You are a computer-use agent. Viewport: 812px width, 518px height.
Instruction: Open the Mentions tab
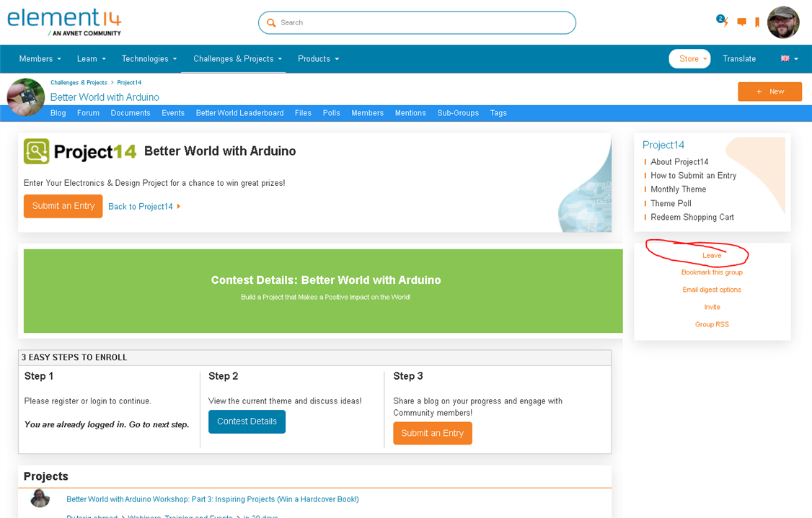tap(410, 113)
